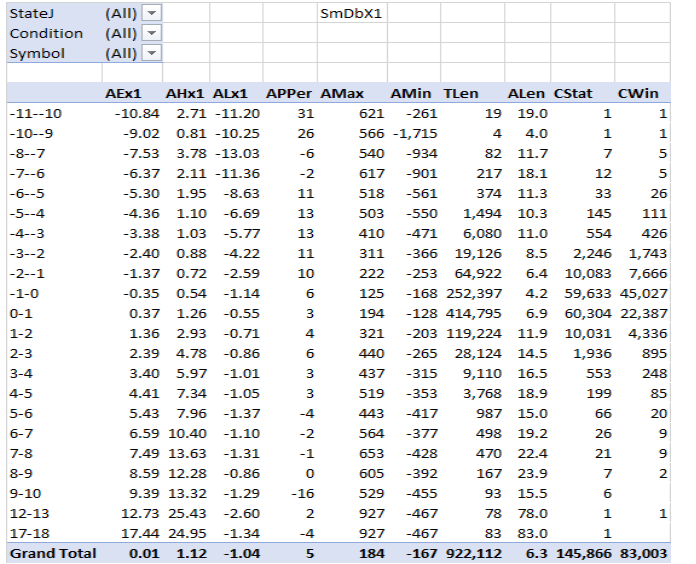696x564 pixels.
Task: Select the 4-5 row label
Action: [x=21, y=394]
